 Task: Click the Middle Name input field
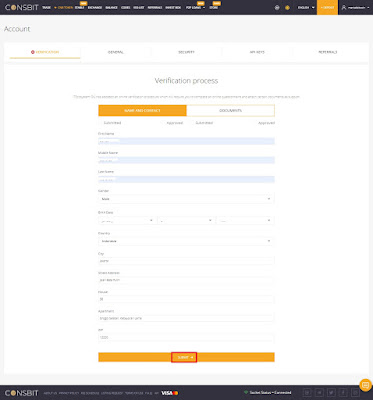[186, 160]
